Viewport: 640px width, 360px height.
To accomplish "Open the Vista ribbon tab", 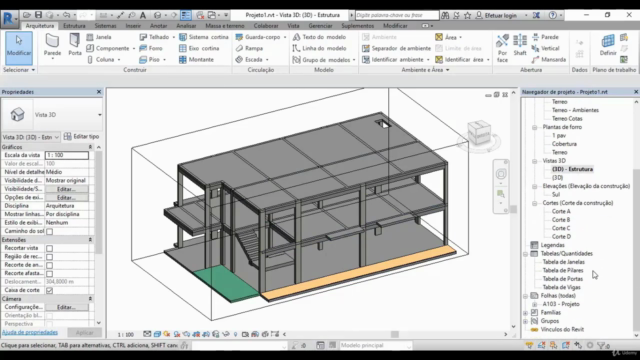I will (x=293, y=26).
